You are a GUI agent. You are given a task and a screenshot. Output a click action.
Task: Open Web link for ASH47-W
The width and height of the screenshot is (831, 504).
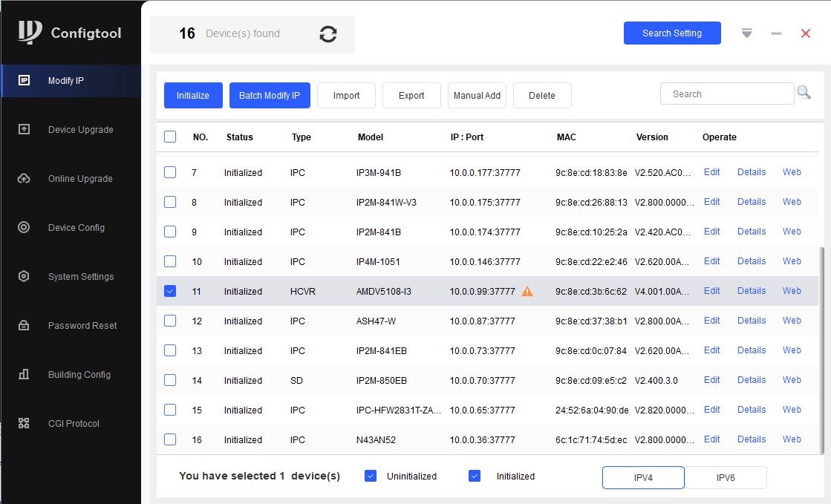click(792, 321)
